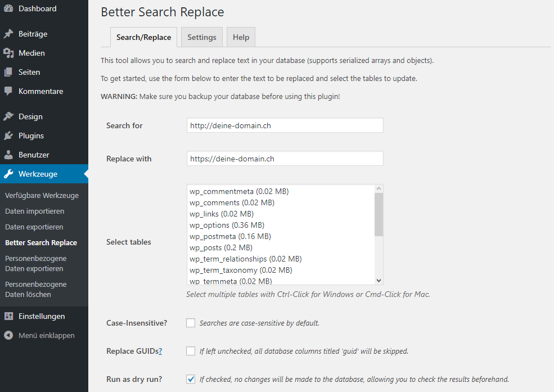Go to Daten importieren submenu

[x=34, y=211]
